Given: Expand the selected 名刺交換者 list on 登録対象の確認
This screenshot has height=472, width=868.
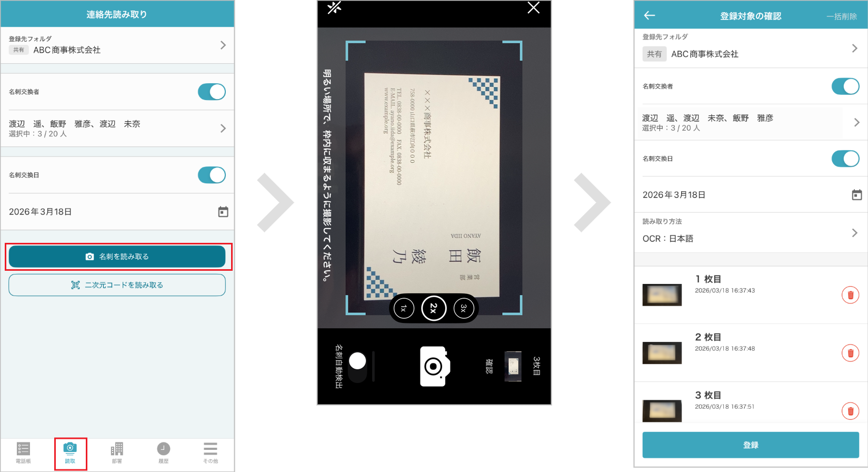Looking at the screenshot, I should point(856,122).
